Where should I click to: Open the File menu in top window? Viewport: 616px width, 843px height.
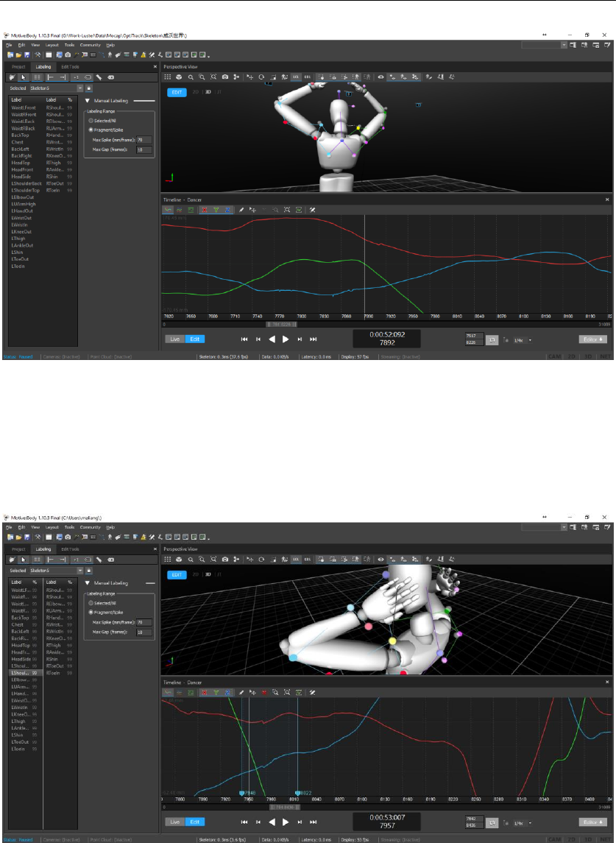tap(9, 45)
